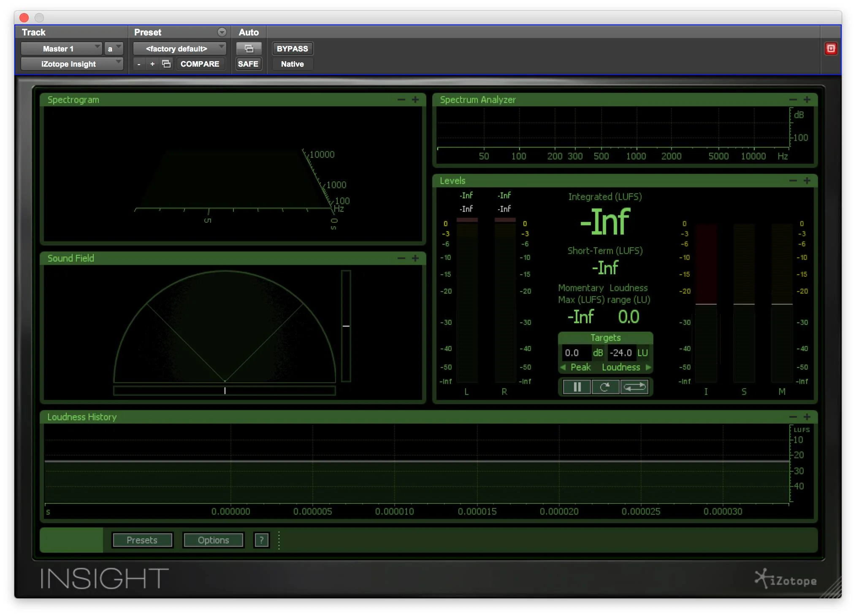856x616 pixels.
Task: Open the Preset menu circle arrow
Action: [222, 32]
